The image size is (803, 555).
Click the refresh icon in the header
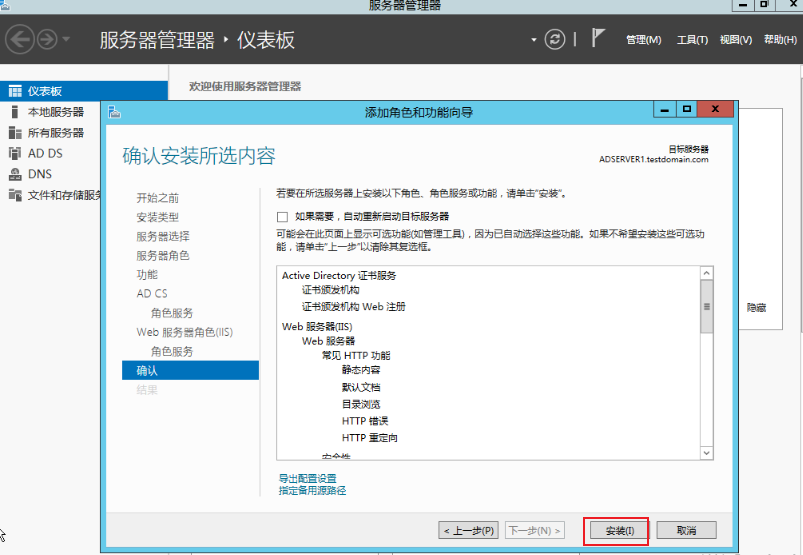(x=555, y=39)
